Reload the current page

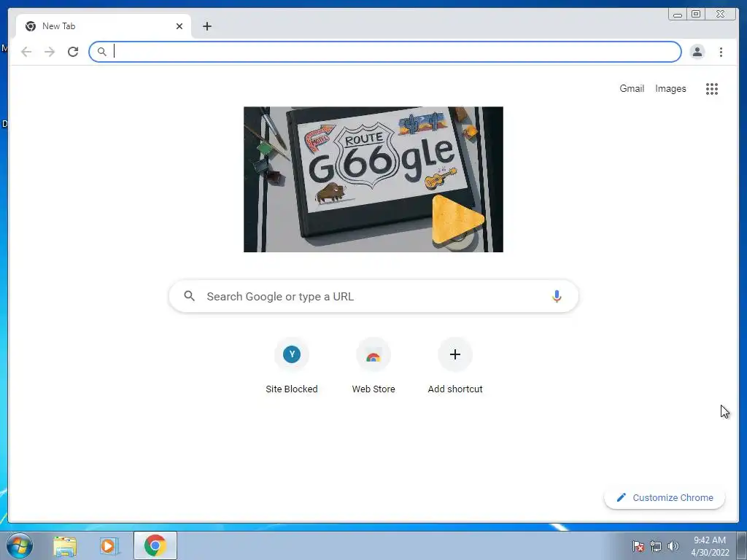(73, 52)
